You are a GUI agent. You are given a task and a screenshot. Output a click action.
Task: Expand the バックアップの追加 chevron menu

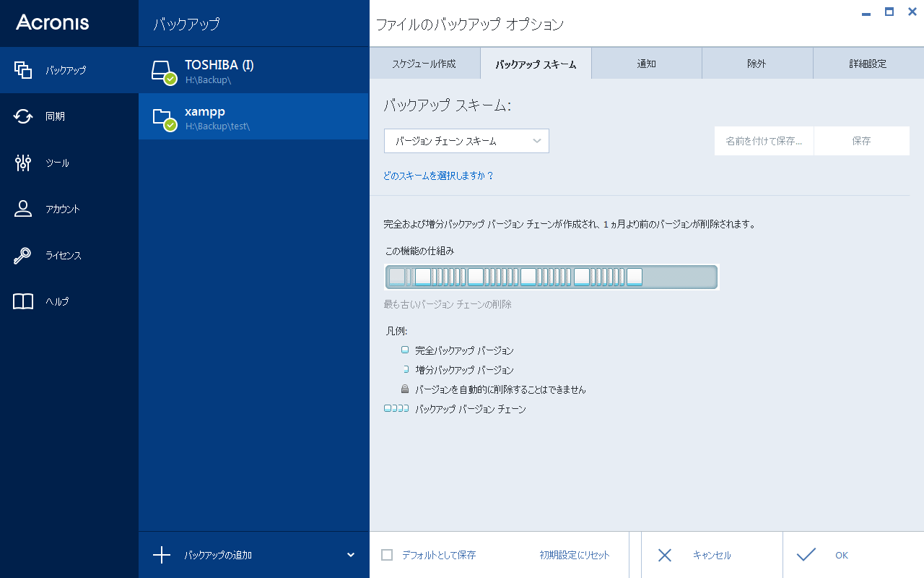click(x=351, y=555)
